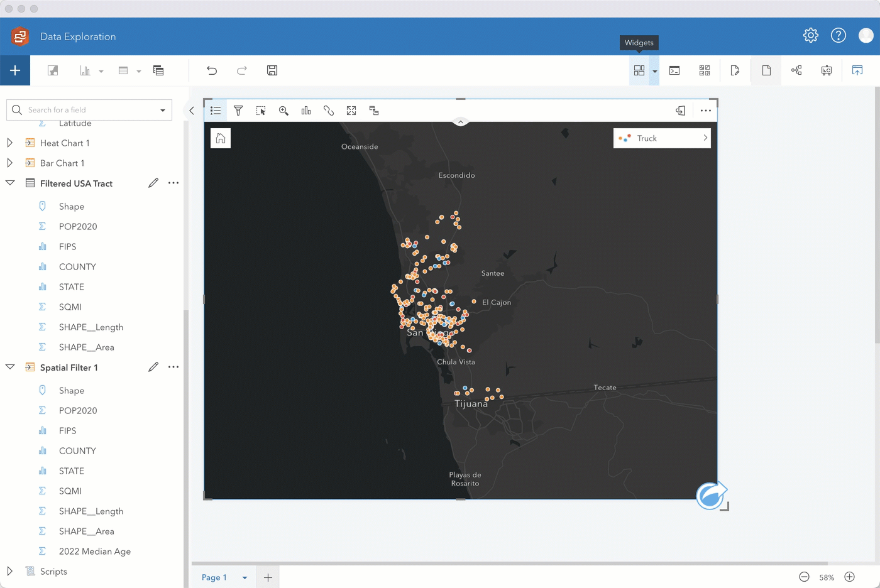Enable cross filters on the map card
This screenshot has height=588, width=880.
pyautogui.click(x=374, y=111)
